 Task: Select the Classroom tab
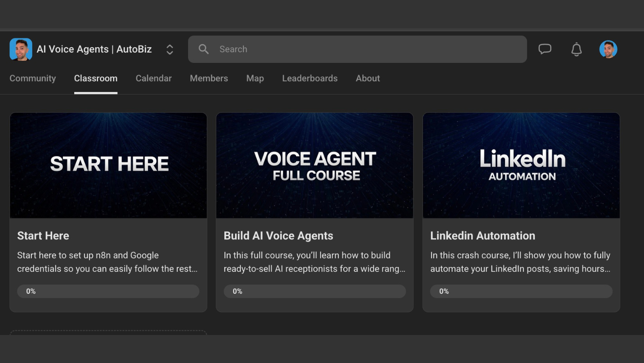click(96, 79)
